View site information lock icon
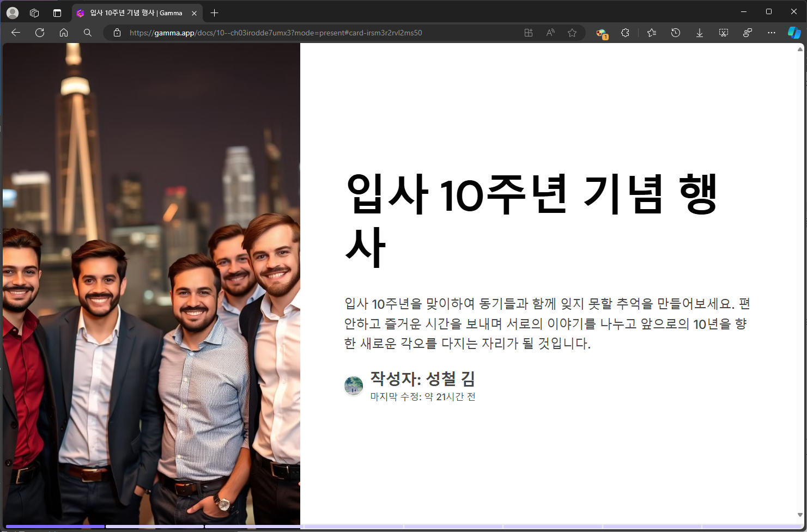The height and width of the screenshot is (532, 807). pyautogui.click(x=117, y=33)
